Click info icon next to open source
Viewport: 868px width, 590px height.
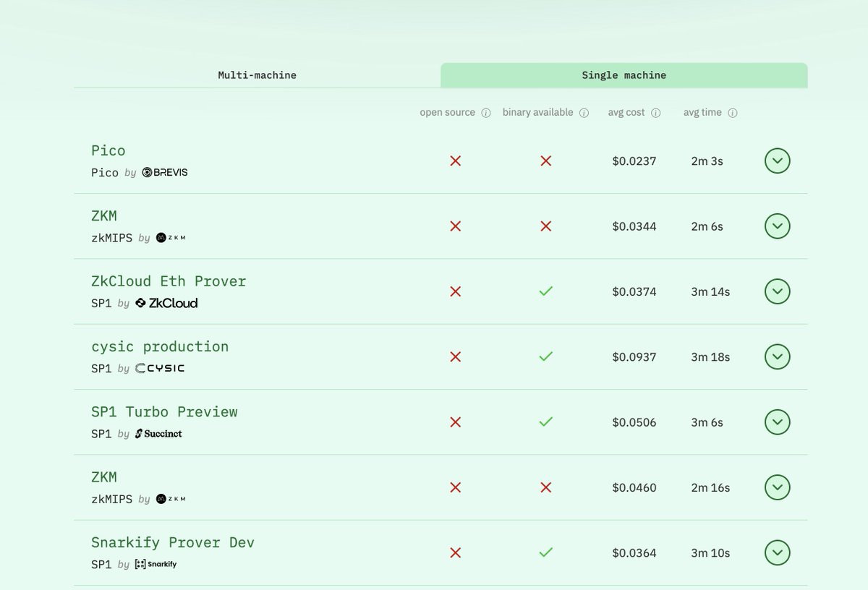pyautogui.click(x=486, y=113)
